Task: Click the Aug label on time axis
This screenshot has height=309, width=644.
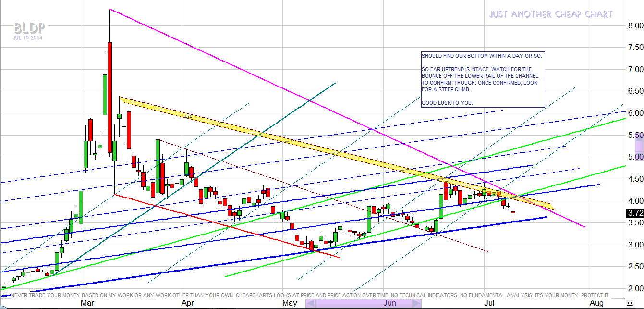Action: [596, 303]
